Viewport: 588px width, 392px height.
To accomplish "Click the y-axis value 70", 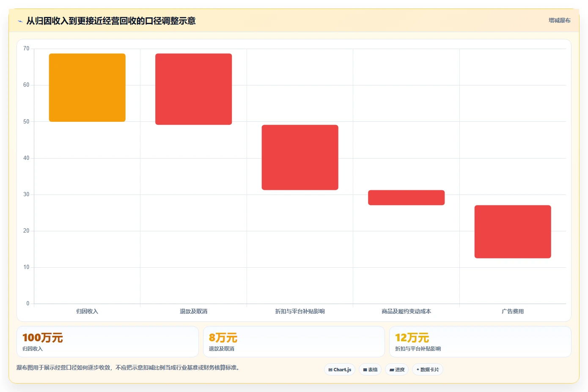I will 26,49.
